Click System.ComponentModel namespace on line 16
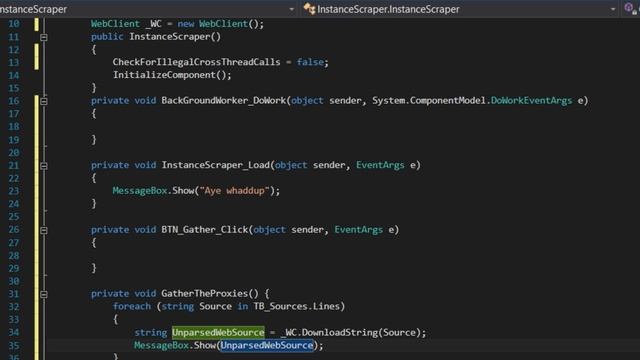The width and height of the screenshot is (640, 360). click(429, 100)
